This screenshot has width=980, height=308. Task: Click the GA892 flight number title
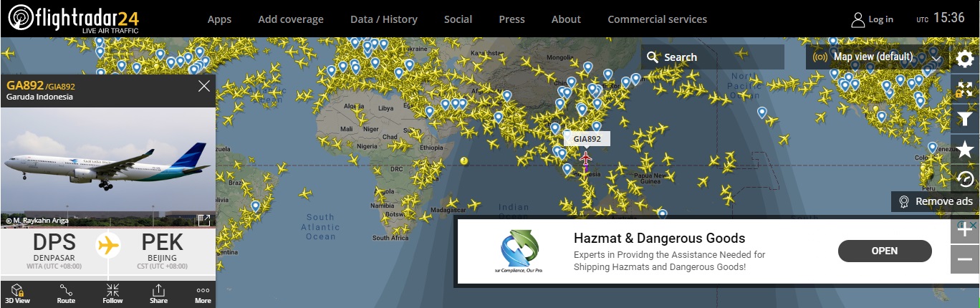(x=24, y=86)
